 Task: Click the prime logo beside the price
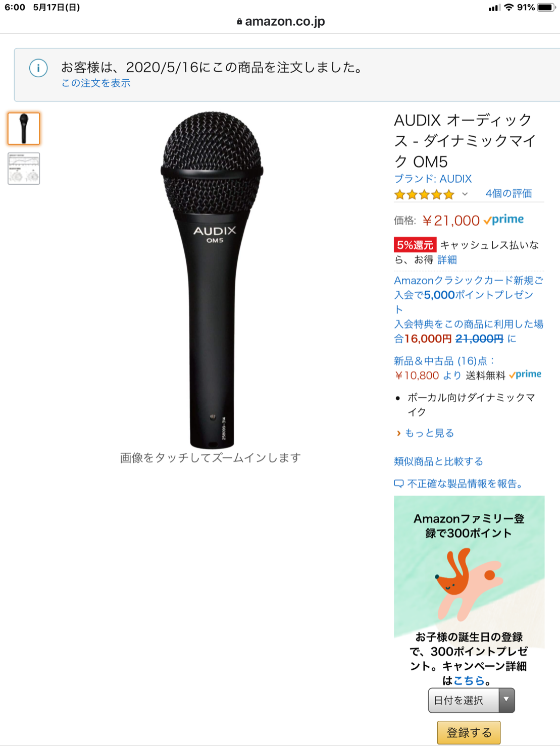click(503, 220)
